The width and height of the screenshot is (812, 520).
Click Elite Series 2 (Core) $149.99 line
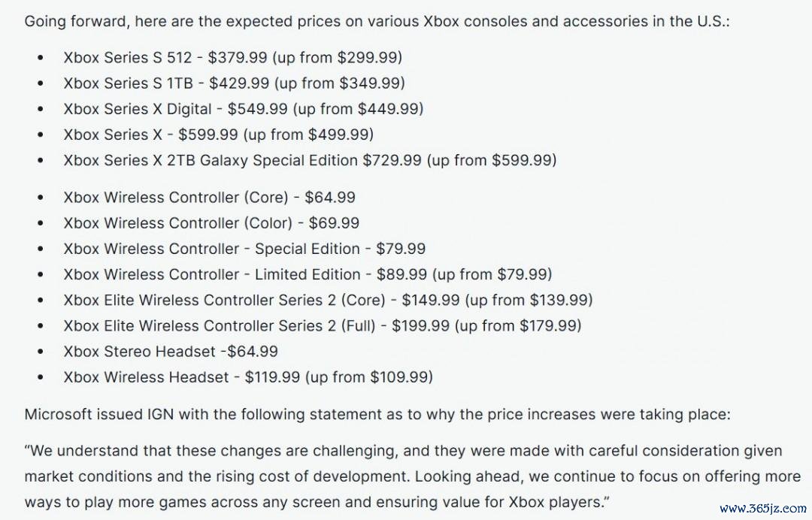pos(328,300)
